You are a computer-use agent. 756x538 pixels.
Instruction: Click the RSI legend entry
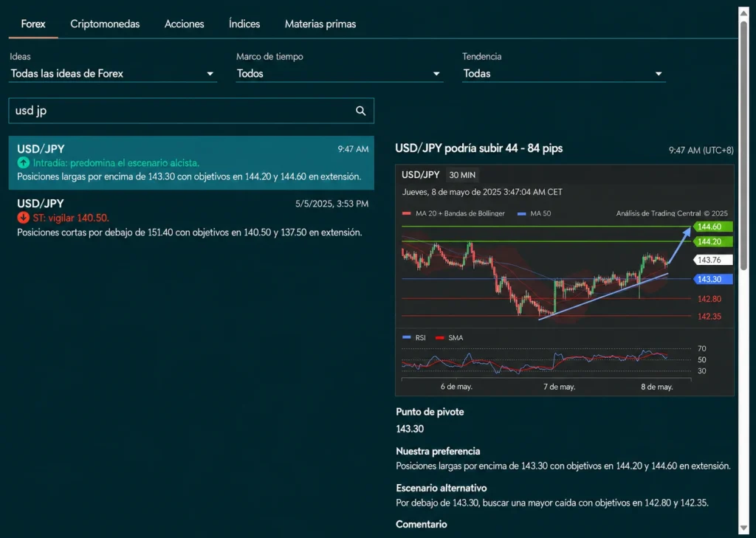click(x=414, y=337)
